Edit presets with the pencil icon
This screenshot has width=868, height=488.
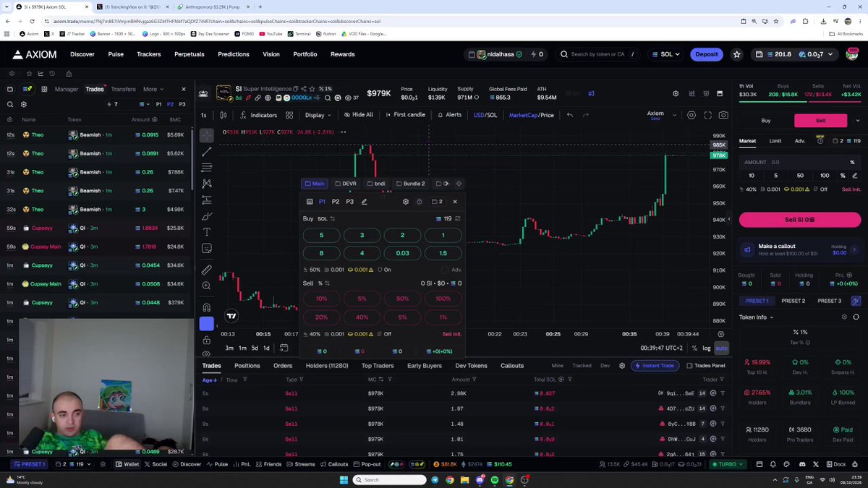[365, 202]
